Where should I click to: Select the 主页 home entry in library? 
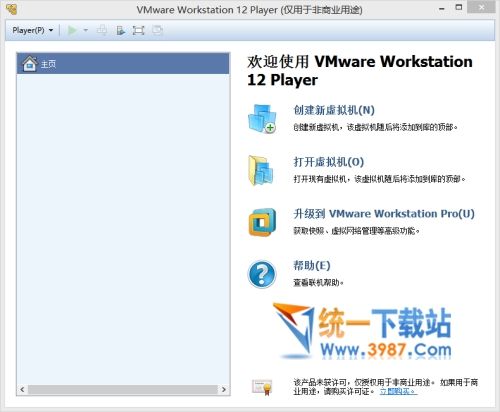123,63
